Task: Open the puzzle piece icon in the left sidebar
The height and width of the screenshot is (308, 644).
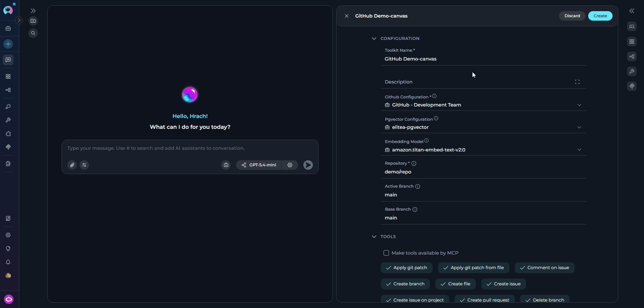Action: pyautogui.click(x=8, y=134)
